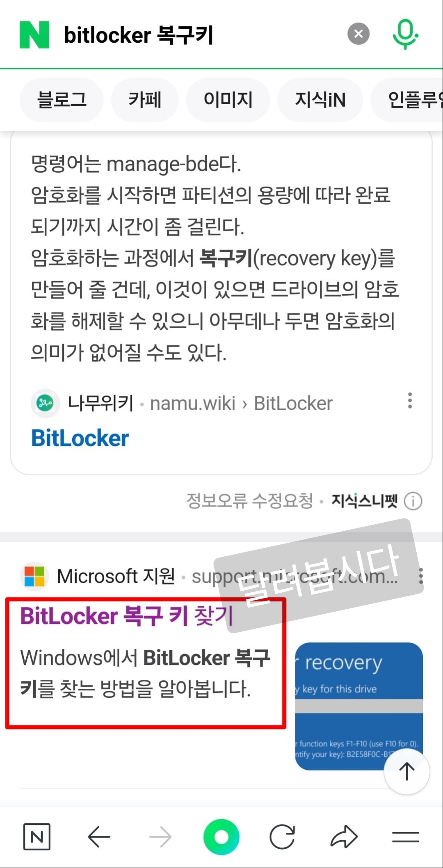Open three-dot menu for 나무위키 result

tap(410, 400)
